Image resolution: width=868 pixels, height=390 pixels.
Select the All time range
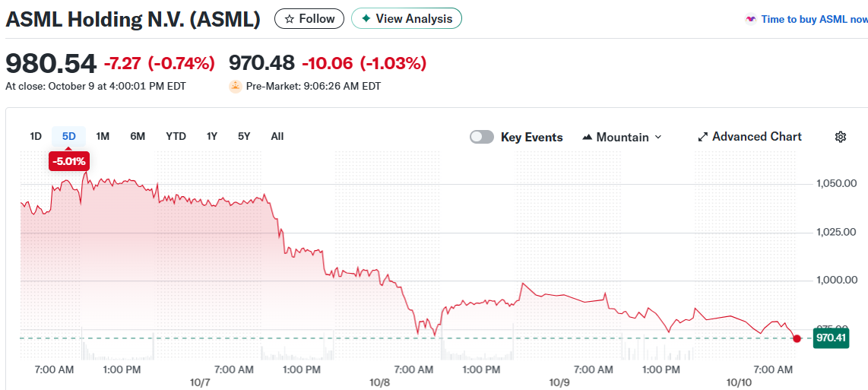(277, 136)
